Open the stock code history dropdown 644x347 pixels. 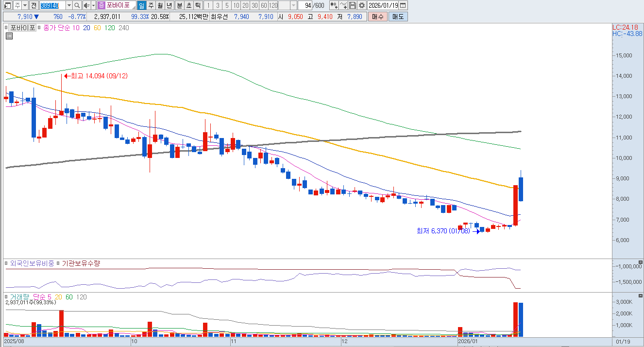click(68, 5)
